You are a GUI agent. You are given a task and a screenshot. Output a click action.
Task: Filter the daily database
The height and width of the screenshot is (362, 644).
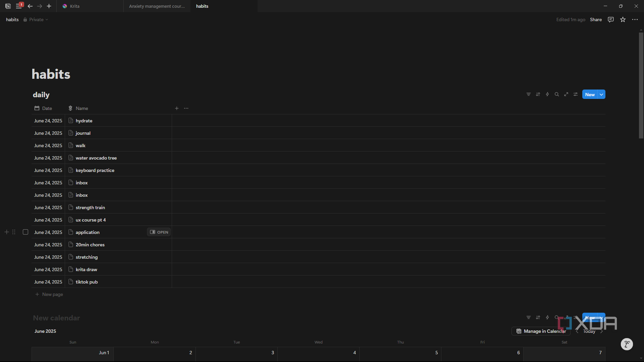529,94
